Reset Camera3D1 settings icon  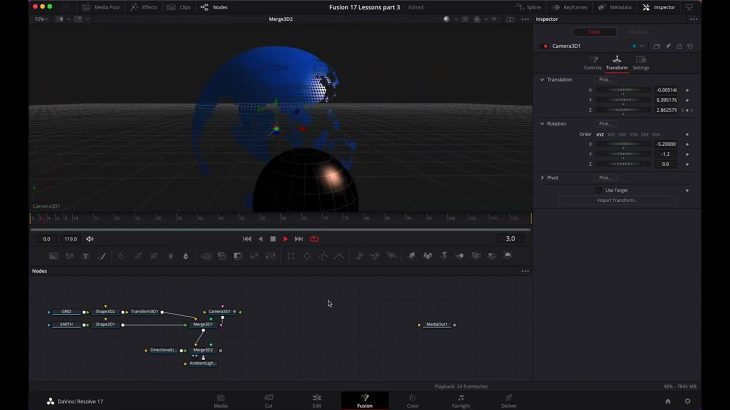(690, 46)
